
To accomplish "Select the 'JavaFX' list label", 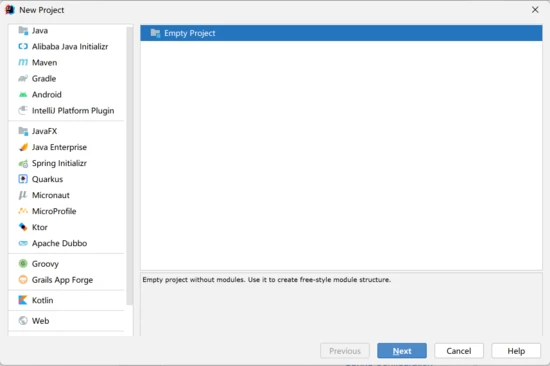I will click(44, 131).
